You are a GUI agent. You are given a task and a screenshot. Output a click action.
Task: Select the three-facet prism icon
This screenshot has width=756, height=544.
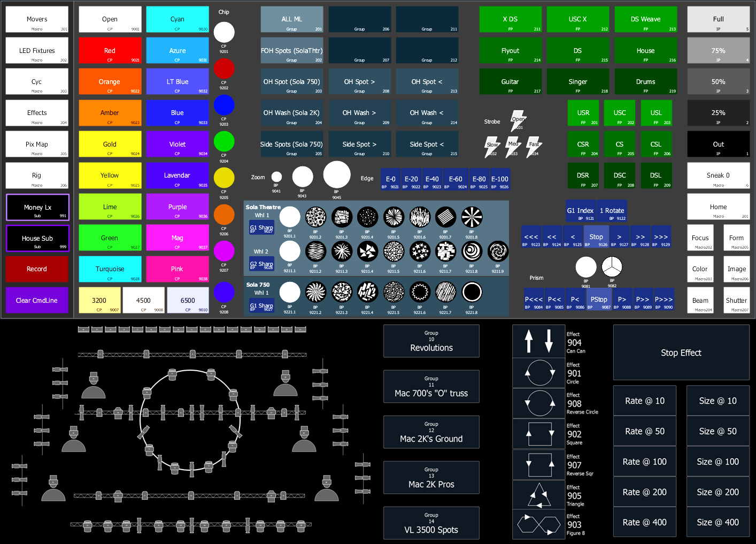[612, 267]
